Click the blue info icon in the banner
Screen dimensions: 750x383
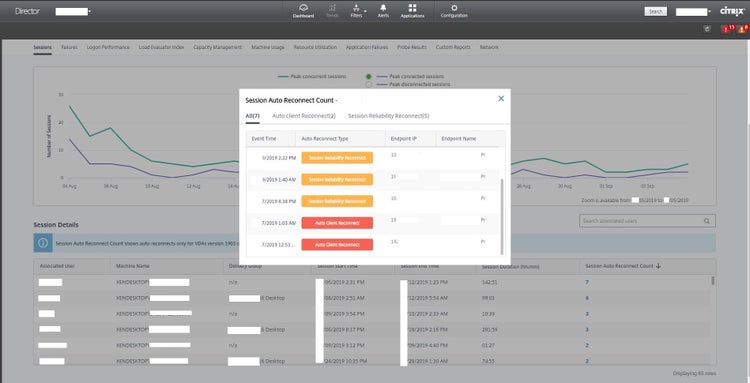[x=43, y=243]
